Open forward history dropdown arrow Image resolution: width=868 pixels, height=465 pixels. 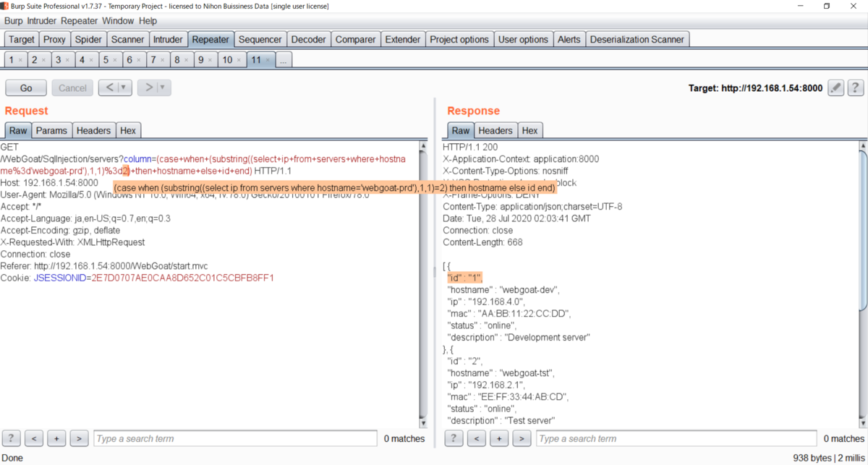tap(164, 88)
